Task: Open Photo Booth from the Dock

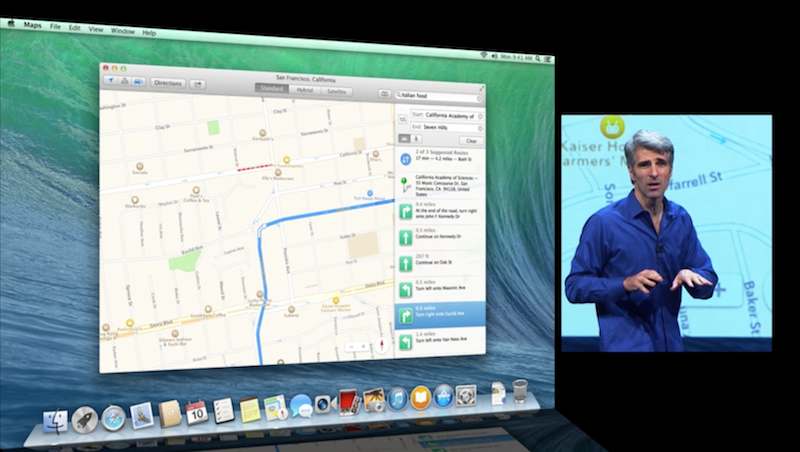Action: pyautogui.click(x=349, y=402)
